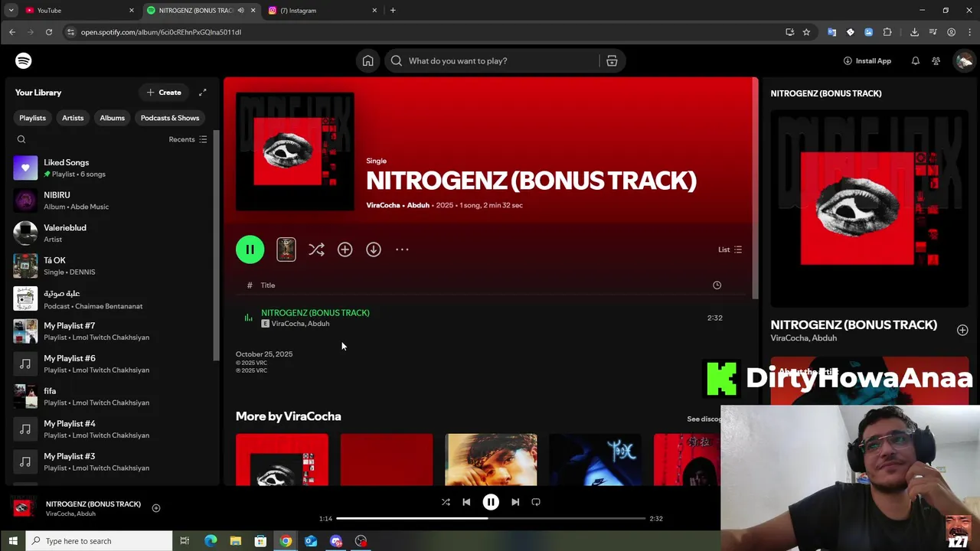Open Chrome from taskbar
This screenshot has width=980, height=551.
286,541
